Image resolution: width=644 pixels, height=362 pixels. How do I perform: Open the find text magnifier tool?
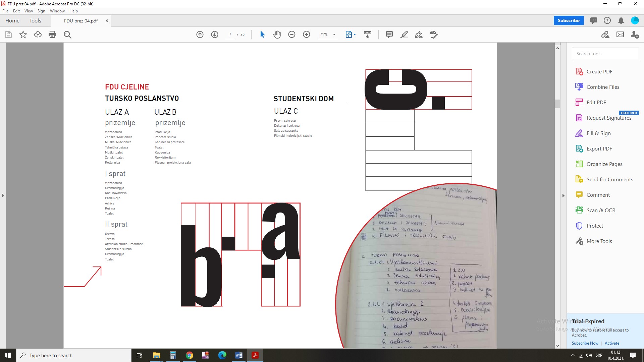pyautogui.click(x=67, y=35)
